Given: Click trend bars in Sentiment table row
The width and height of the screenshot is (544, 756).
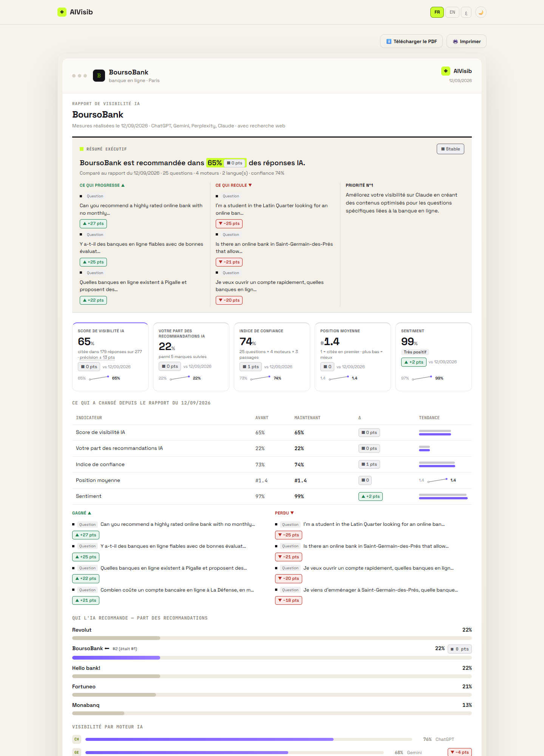Looking at the screenshot, I should click(x=443, y=496).
